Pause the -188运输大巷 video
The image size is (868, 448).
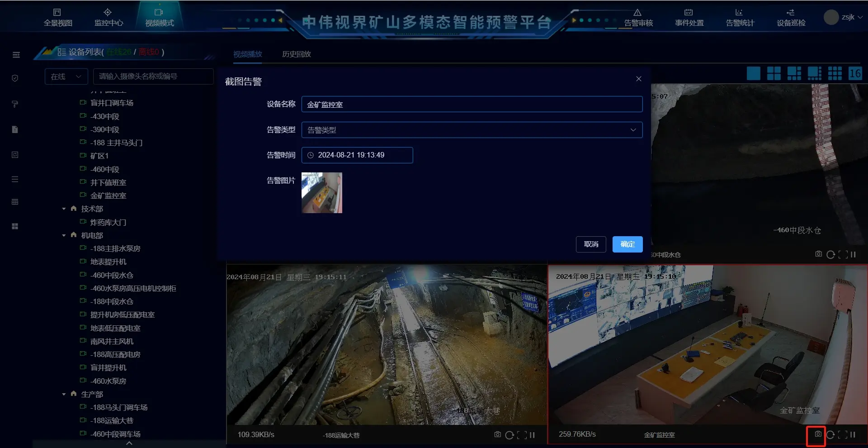tap(532, 435)
